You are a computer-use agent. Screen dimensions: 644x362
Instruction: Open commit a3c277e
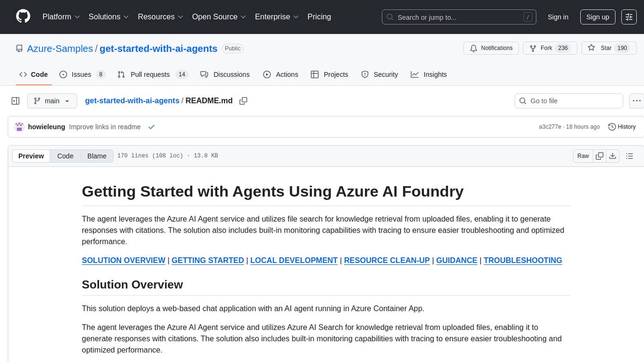pyautogui.click(x=550, y=127)
